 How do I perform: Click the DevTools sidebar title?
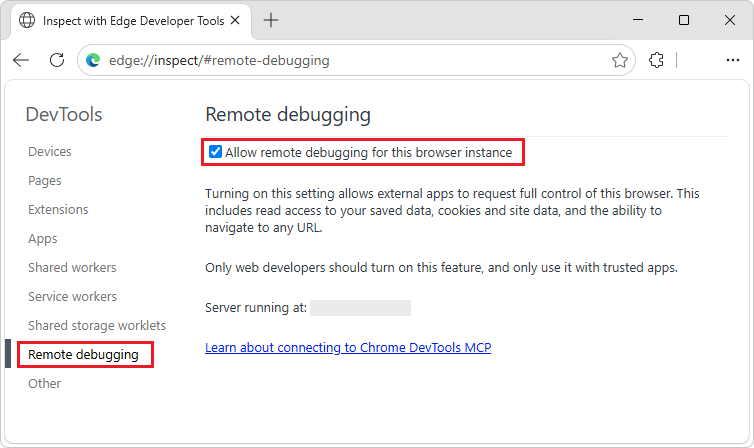[64, 114]
